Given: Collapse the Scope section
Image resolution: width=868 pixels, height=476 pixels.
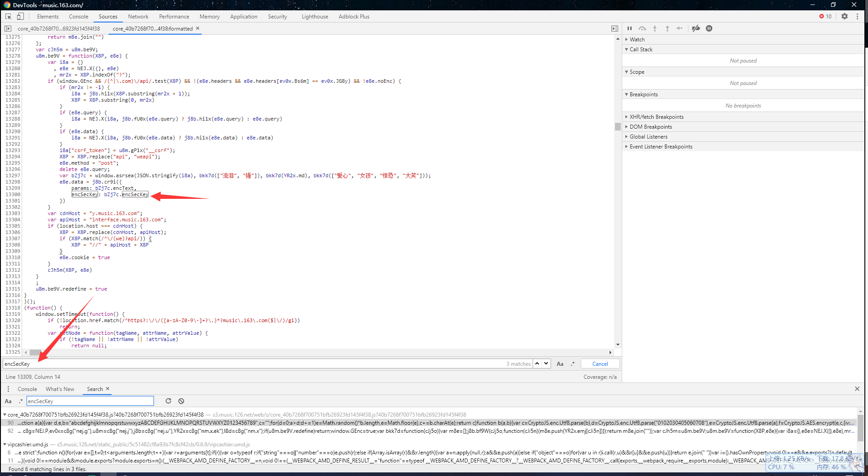Looking at the screenshot, I should [743, 72].
